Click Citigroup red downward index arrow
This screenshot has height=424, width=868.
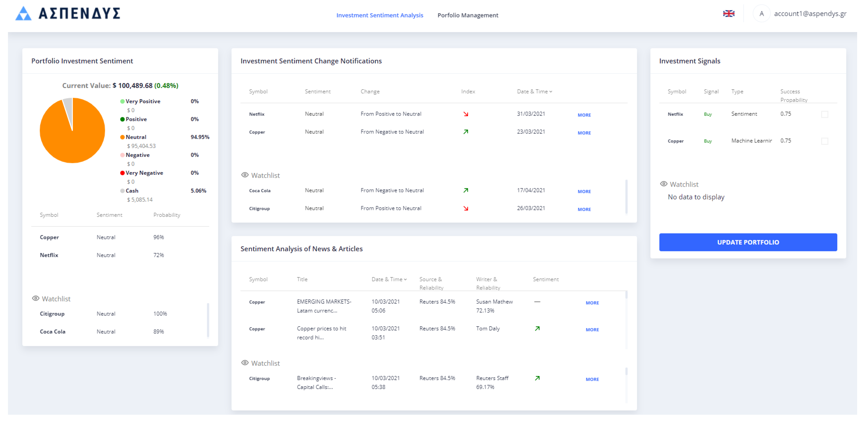[466, 209]
